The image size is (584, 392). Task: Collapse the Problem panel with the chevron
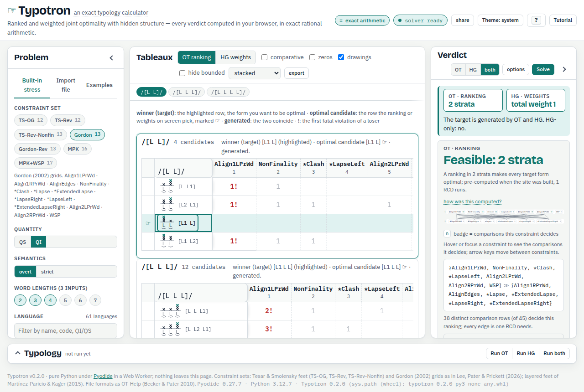tap(111, 58)
